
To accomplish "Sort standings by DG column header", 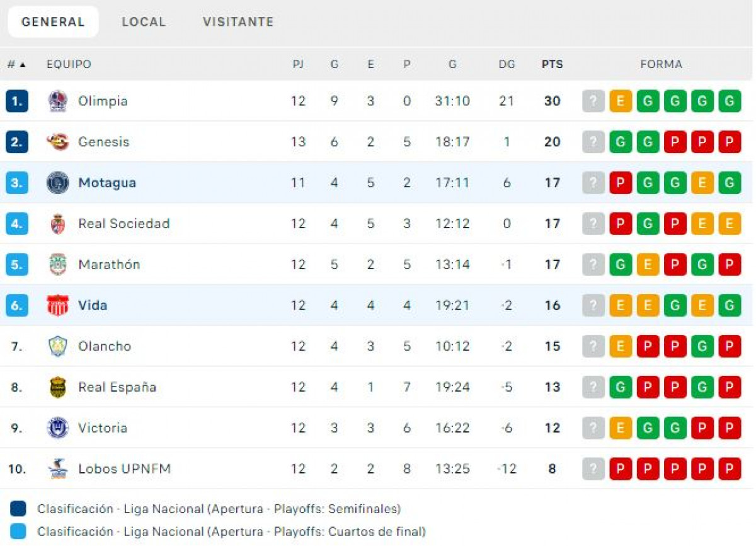I will (x=507, y=64).
